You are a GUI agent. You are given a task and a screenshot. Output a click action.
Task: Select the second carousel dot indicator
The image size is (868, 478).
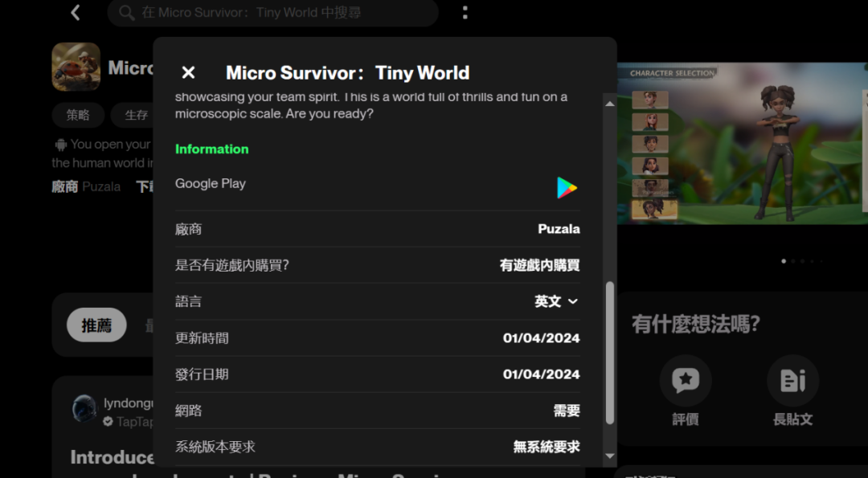(793, 261)
